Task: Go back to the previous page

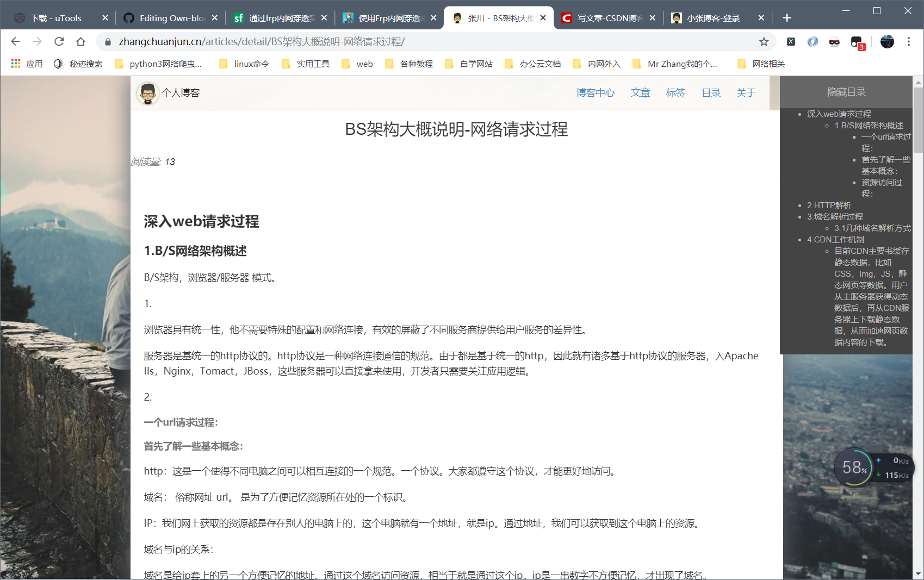Action: point(15,41)
